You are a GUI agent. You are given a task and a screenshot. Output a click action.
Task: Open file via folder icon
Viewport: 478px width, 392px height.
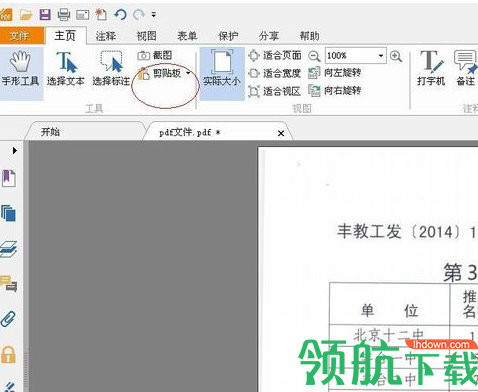[26, 15]
